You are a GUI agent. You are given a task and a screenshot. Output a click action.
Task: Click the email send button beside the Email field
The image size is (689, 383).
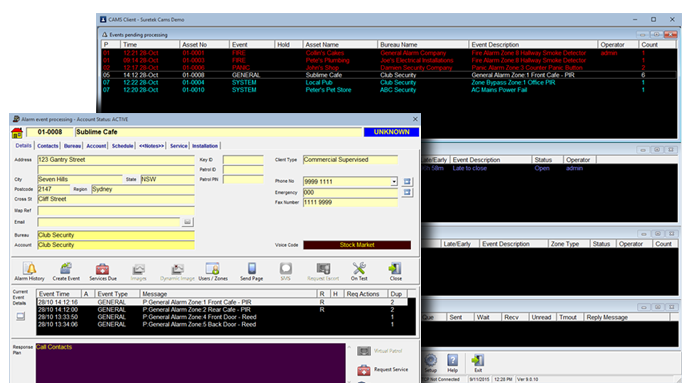[x=187, y=222]
